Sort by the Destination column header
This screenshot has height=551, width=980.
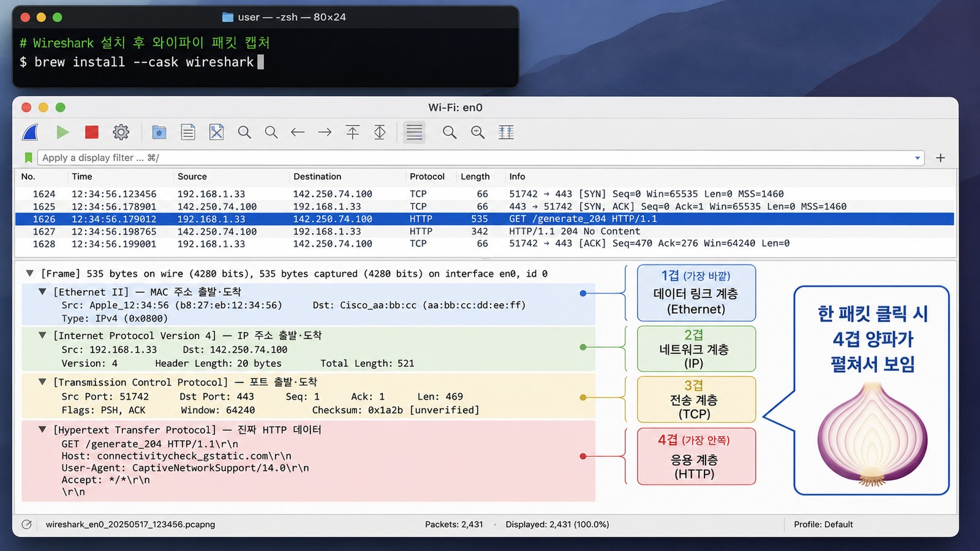pyautogui.click(x=317, y=176)
